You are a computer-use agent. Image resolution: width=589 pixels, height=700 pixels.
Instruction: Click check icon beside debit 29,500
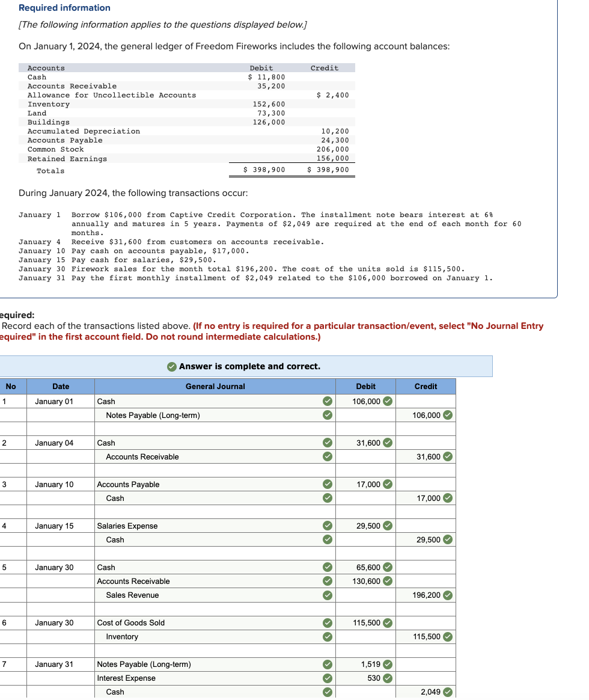coord(388,526)
